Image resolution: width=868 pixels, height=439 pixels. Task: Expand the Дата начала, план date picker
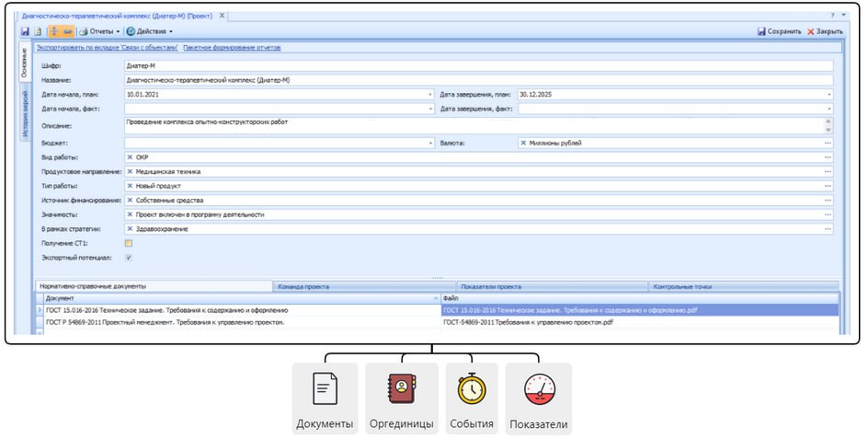(x=429, y=94)
